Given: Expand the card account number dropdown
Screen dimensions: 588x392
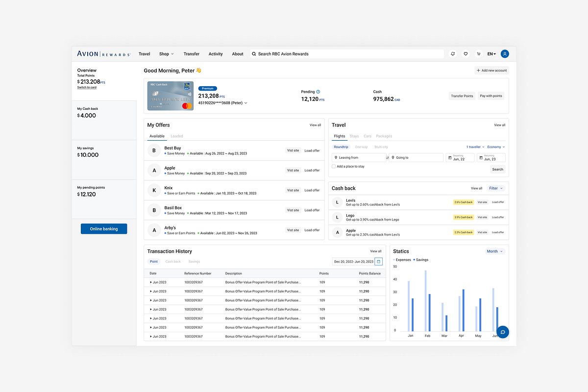Looking at the screenshot, I should coord(246,103).
